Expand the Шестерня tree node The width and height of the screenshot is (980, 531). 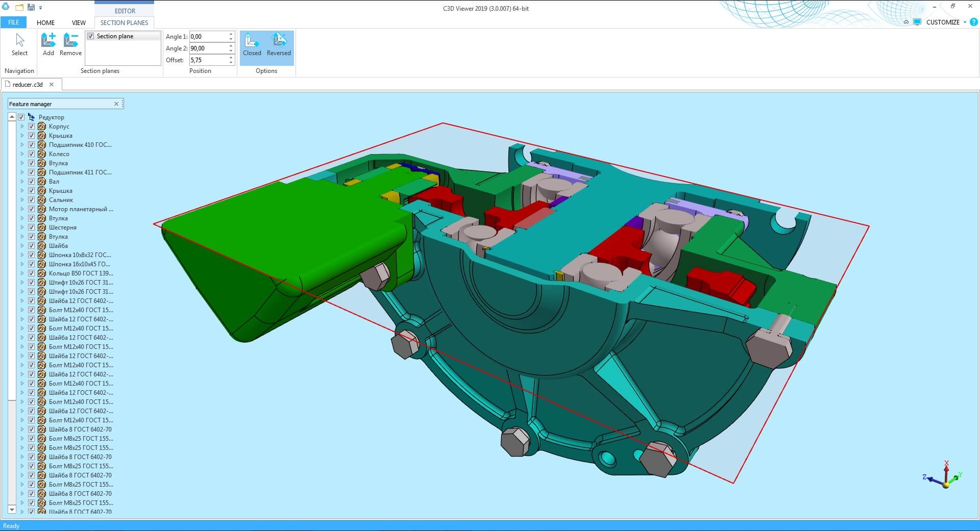click(22, 227)
